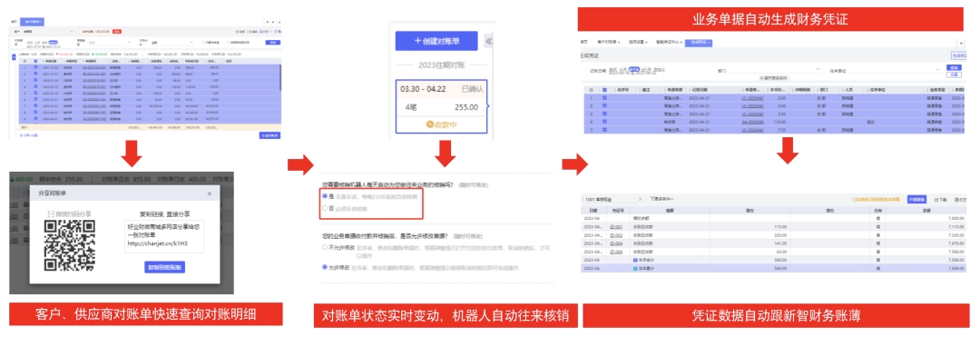Go to next account arrow after 1001 库存现金
This screenshot has height=337, width=980.
pyautogui.click(x=639, y=199)
